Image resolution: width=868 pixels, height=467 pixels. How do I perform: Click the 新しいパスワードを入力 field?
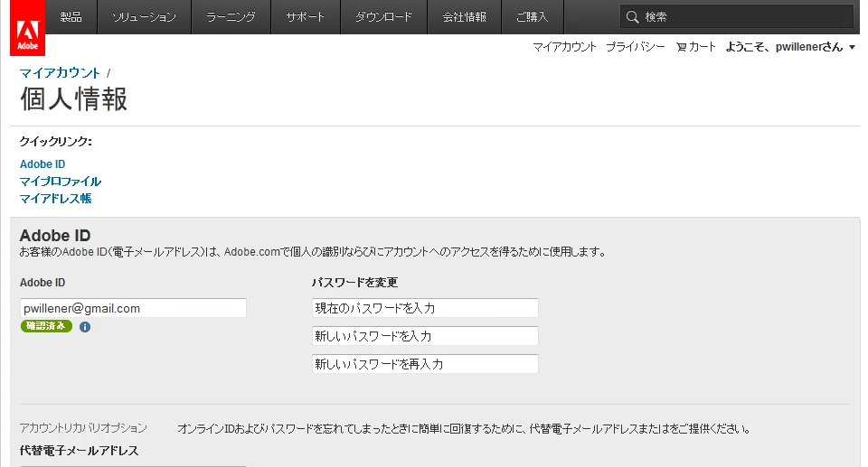[425, 336]
